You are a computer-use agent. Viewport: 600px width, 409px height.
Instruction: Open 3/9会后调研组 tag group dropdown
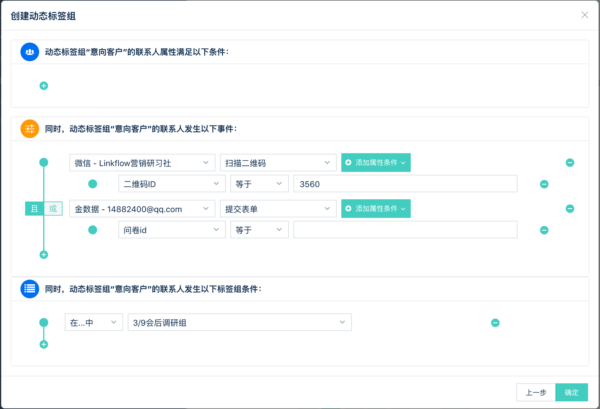pyautogui.click(x=240, y=323)
